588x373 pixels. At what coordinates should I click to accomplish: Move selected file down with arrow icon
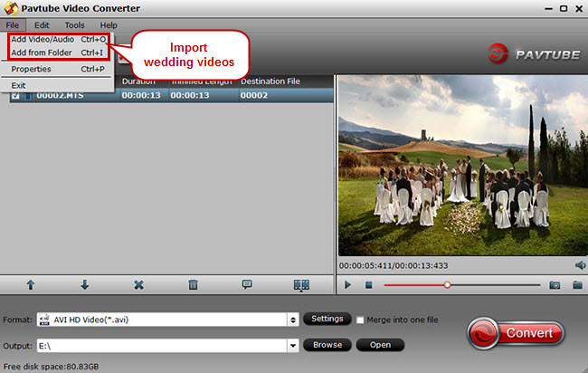click(x=85, y=285)
